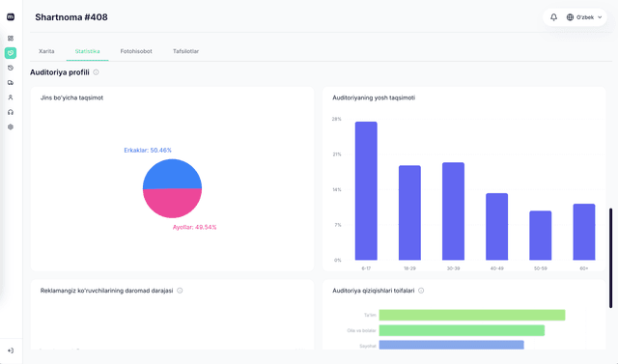Click the globe language icon
The height and width of the screenshot is (364, 618).
tap(570, 17)
